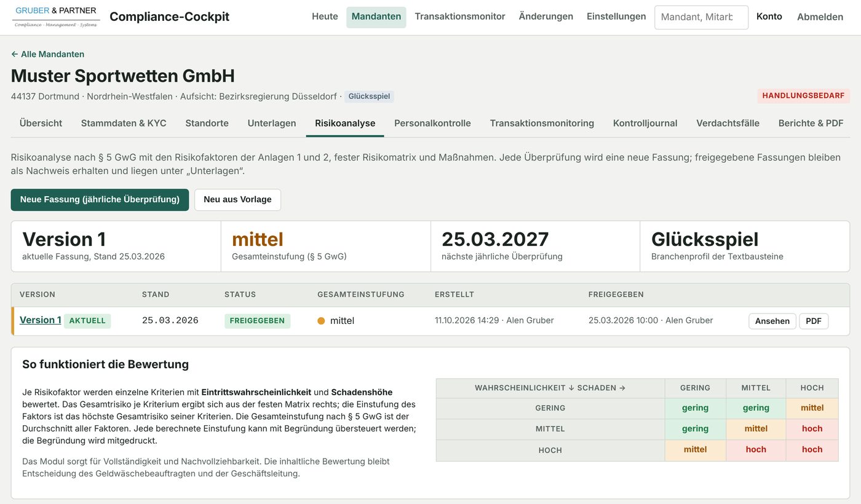Open the Kontrolljournal tab
The width and height of the screenshot is (861, 504).
(x=645, y=123)
